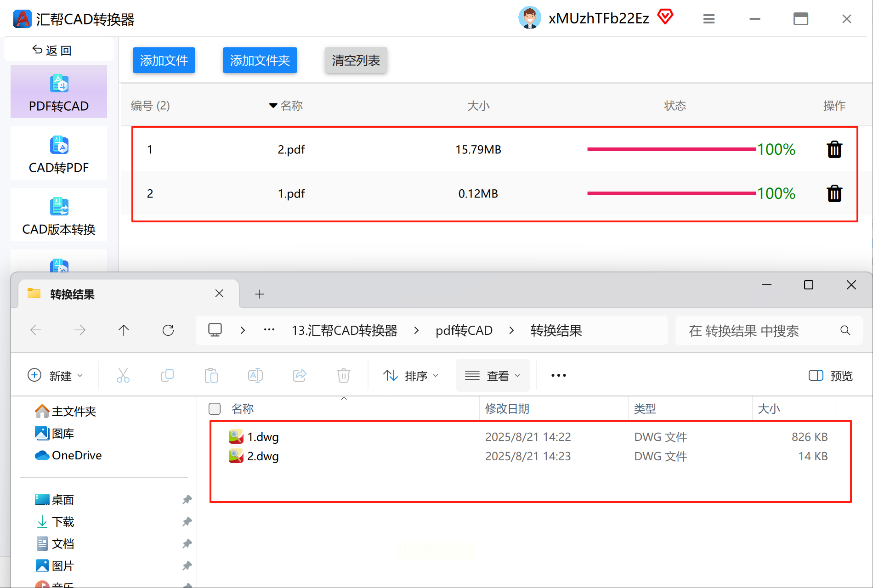Toggle the select-all checkbox in file list

(215, 408)
